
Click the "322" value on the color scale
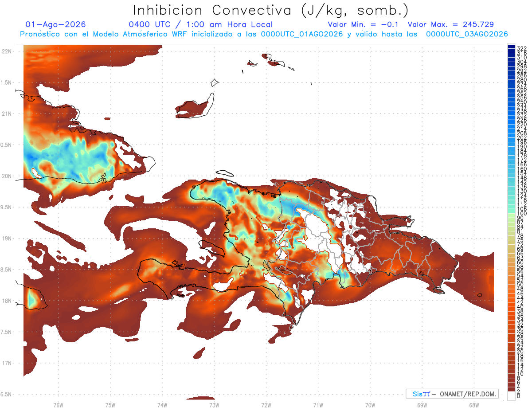[521, 48]
